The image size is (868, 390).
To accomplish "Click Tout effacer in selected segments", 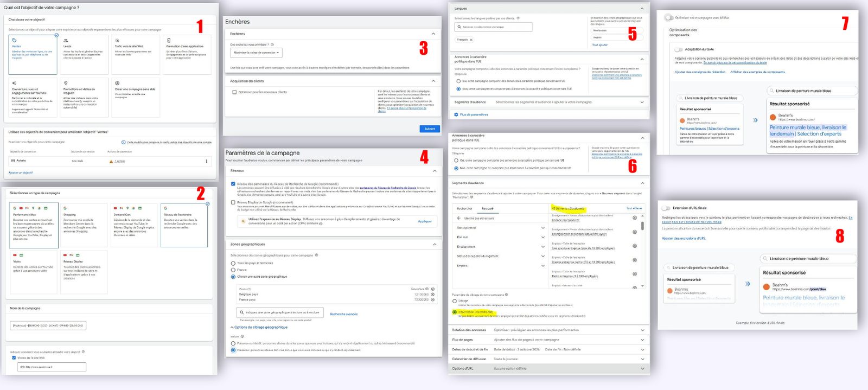I will tap(634, 208).
